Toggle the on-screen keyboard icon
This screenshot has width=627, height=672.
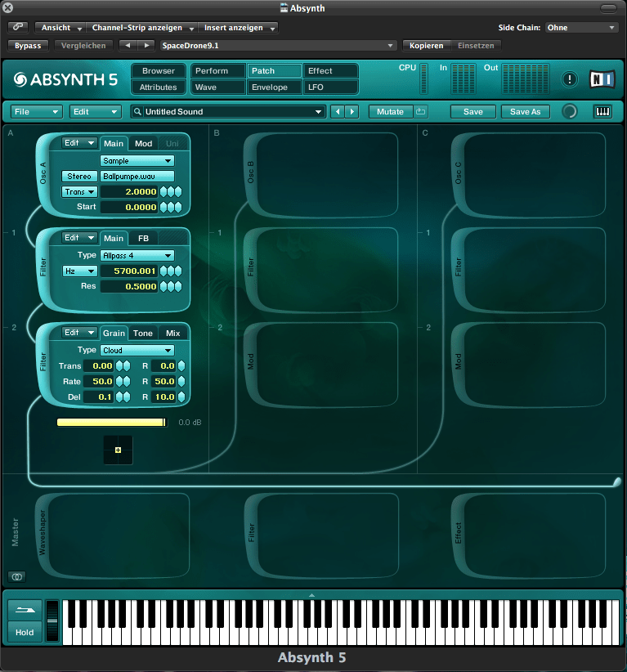(602, 111)
